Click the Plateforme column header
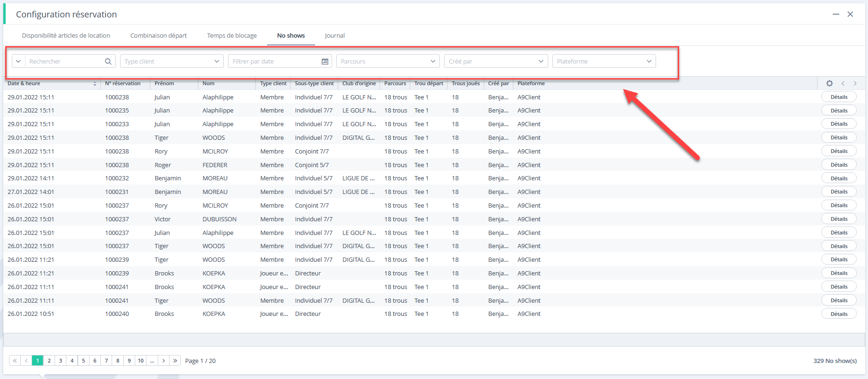Image resolution: width=868 pixels, height=379 pixels. 531,83
